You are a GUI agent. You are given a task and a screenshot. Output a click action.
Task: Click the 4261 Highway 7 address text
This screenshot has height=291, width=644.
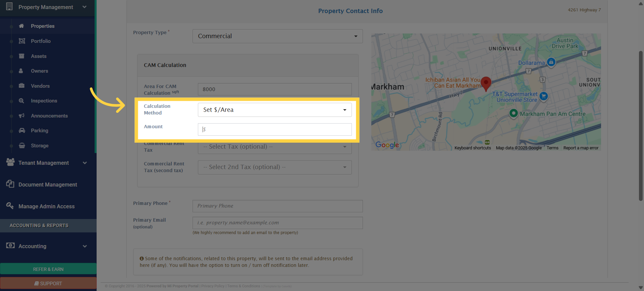pos(584,10)
